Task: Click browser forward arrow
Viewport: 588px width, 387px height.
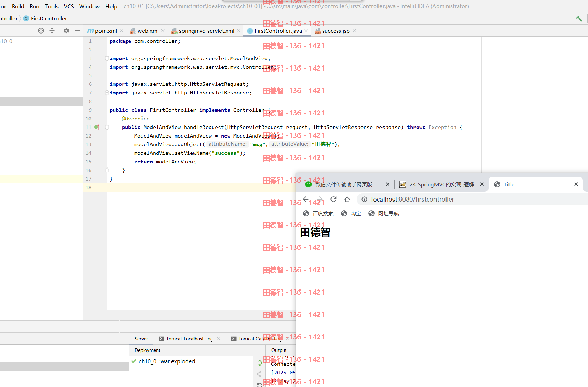Action: [x=320, y=199]
